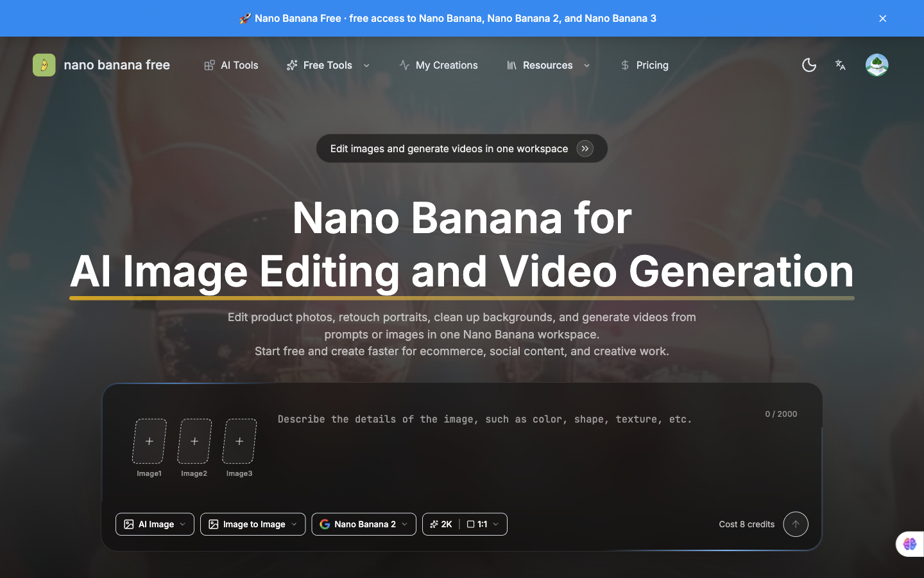
Task: Go to the AI Tools menu item
Action: [x=231, y=65]
